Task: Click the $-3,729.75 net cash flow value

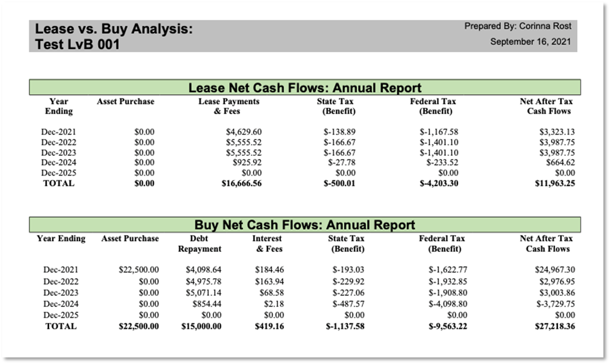Action: click(556, 304)
